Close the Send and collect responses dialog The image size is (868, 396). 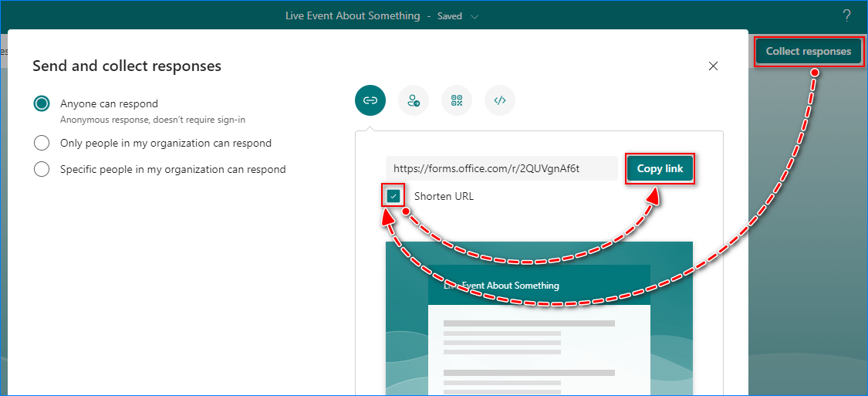tap(714, 66)
